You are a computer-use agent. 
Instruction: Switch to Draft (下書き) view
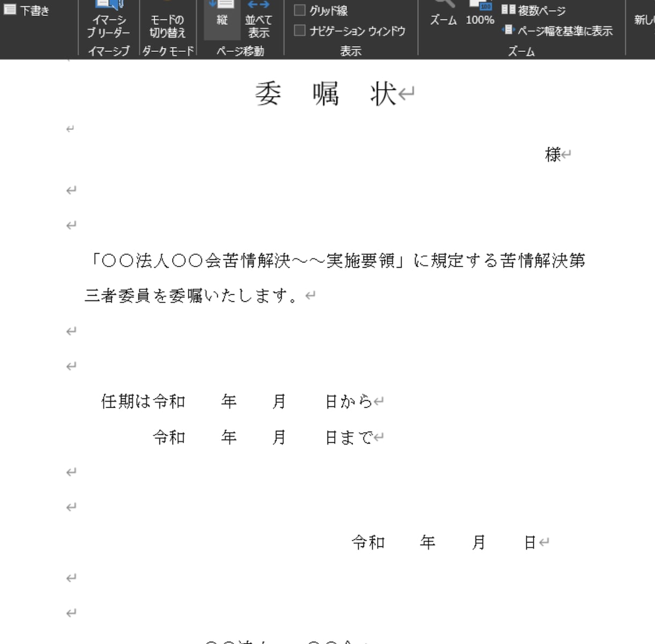click(x=27, y=10)
